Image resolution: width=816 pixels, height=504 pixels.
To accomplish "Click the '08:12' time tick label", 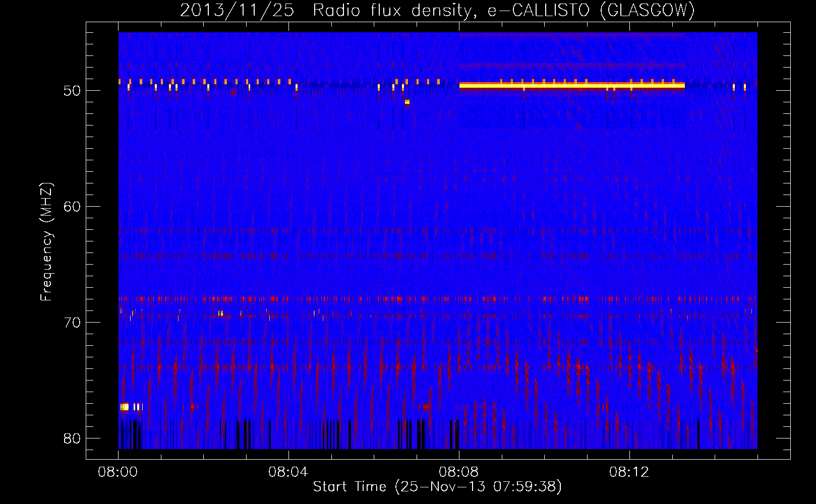I will coord(629,472).
